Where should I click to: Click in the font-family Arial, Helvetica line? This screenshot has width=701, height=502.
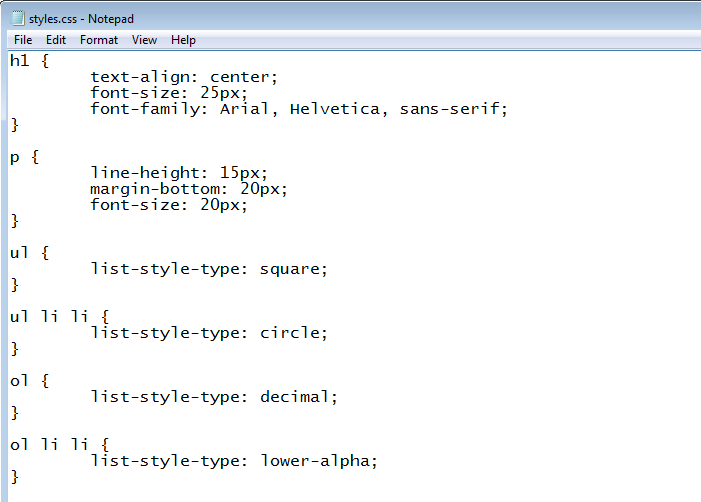pos(299,109)
